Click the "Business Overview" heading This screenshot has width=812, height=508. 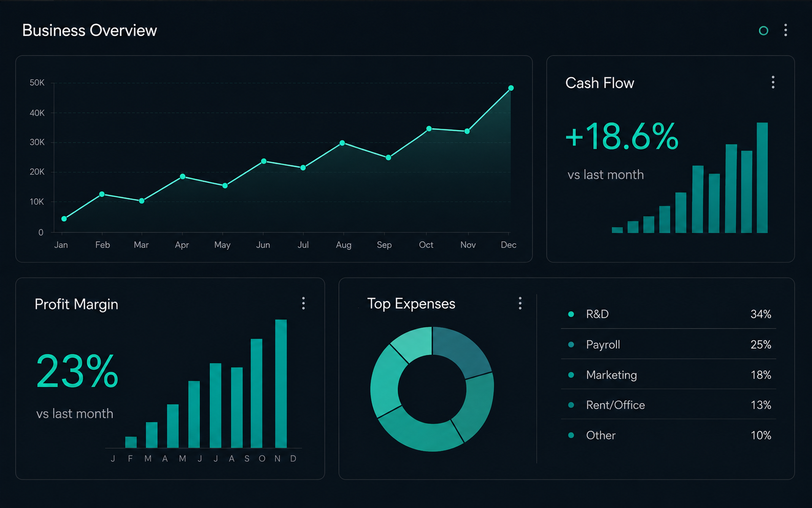[x=90, y=31]
